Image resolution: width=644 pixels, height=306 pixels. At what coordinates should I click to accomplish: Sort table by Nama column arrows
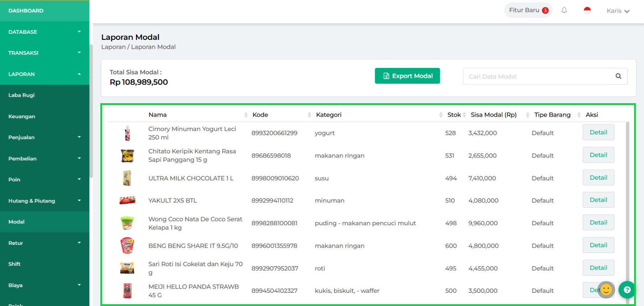point(246,115)
